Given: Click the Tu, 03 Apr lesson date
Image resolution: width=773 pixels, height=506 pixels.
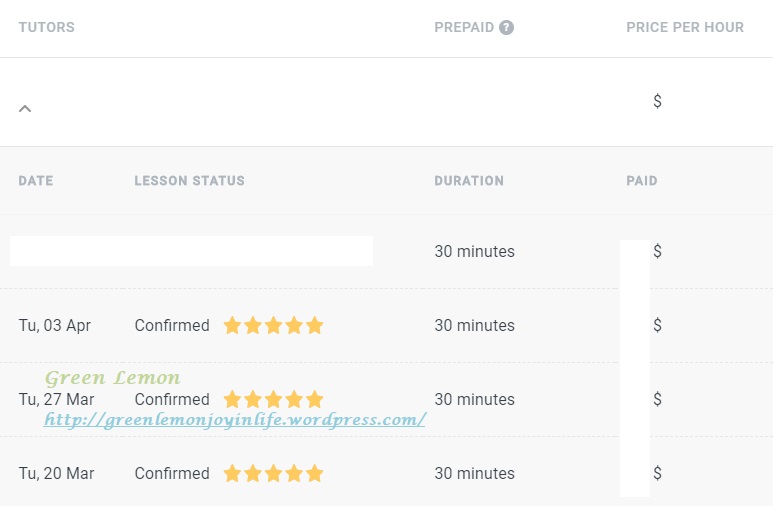Looking at the screenshot, I should pyautogui.click(x=55, y=325).
